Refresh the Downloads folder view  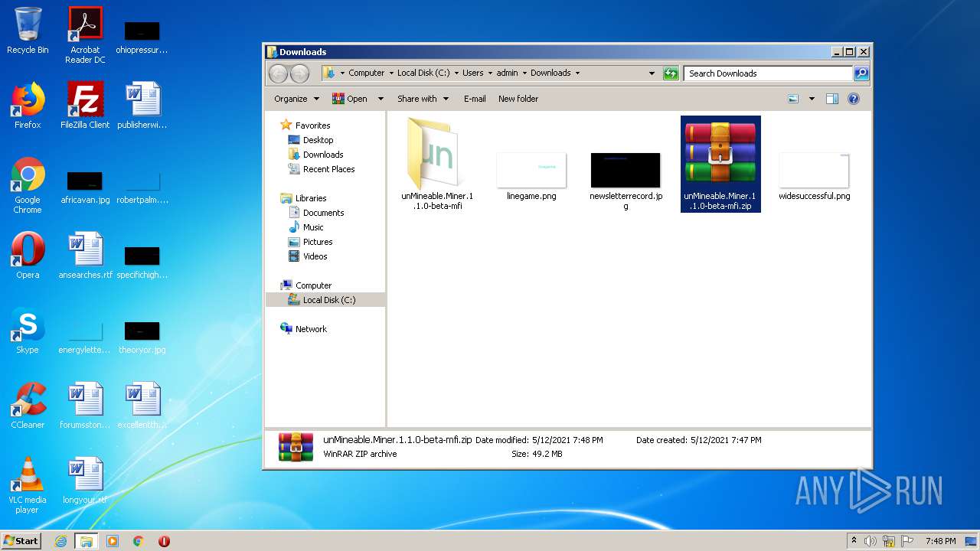[x=671, y=73]
